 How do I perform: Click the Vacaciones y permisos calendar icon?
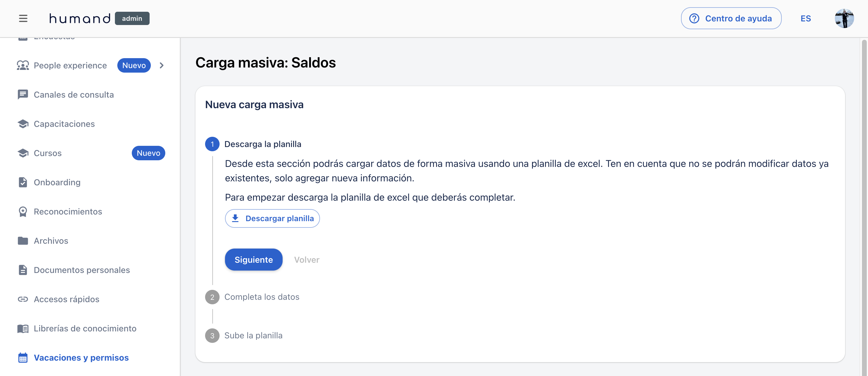click(x=23, y=358)
